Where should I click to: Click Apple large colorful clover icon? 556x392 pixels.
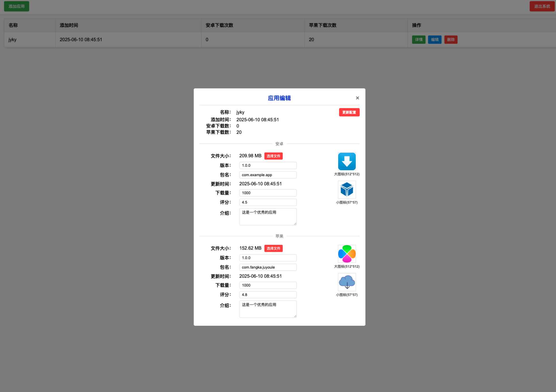pyautogui.click(x=347, y=254)
